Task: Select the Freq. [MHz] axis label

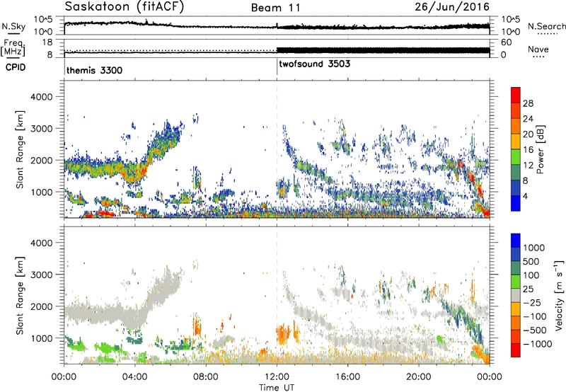Action: 13,48
